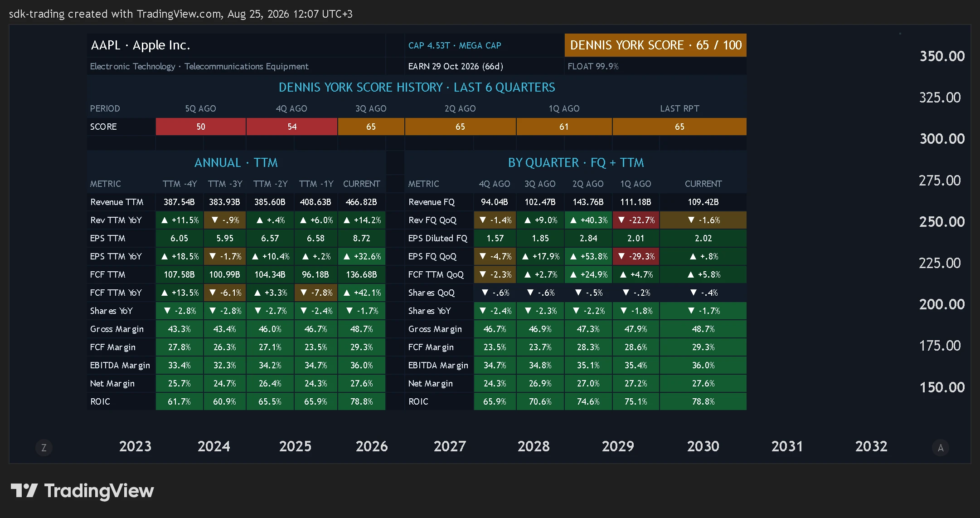Click the 250.00 price axis label
This screenshot has width=980, height=518.
942,222
